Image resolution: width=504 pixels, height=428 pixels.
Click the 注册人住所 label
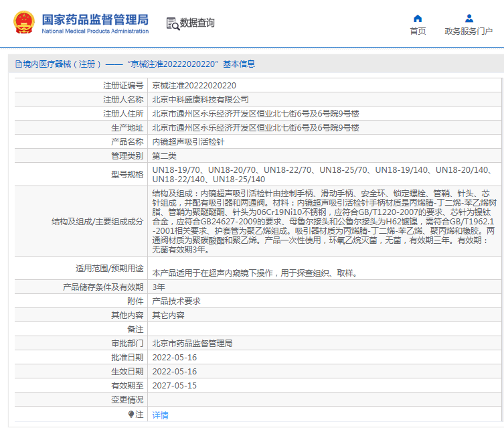tap(123, 113)
